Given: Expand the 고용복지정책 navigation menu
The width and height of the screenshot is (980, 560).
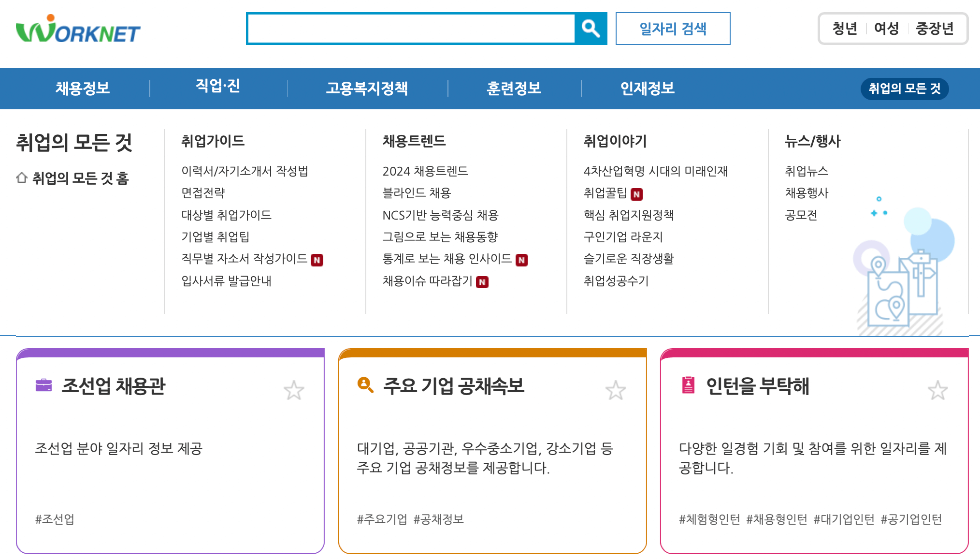Looking at the screenshot, I should tap(368, 88).
